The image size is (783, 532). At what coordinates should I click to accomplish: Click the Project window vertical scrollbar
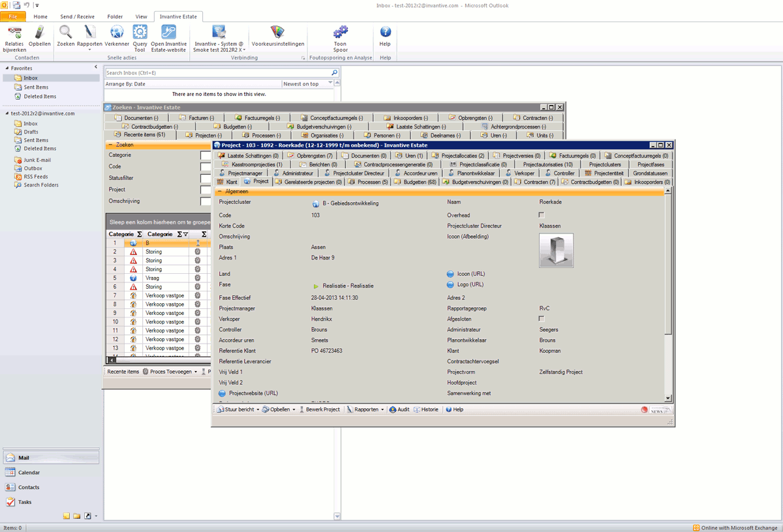668,293
